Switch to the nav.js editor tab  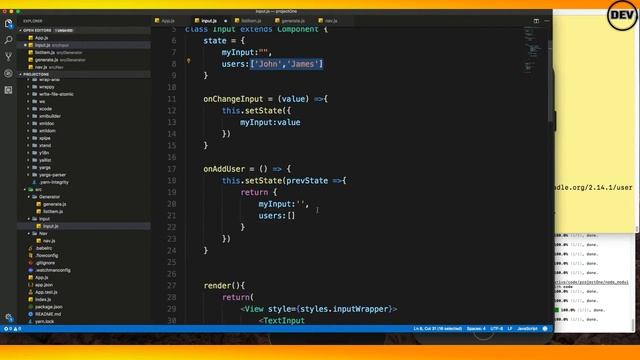(x=331, y=21)
